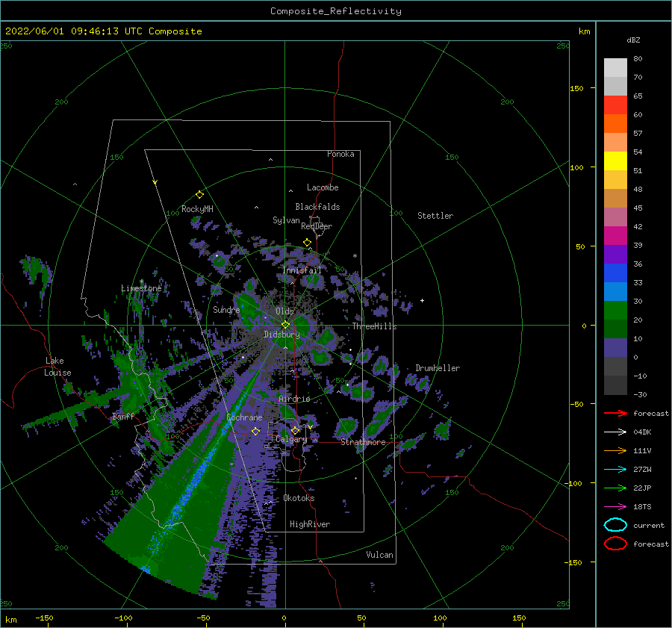Click the yellow diamond marker above Calgary
672x628 pixels.
[295, 430]
